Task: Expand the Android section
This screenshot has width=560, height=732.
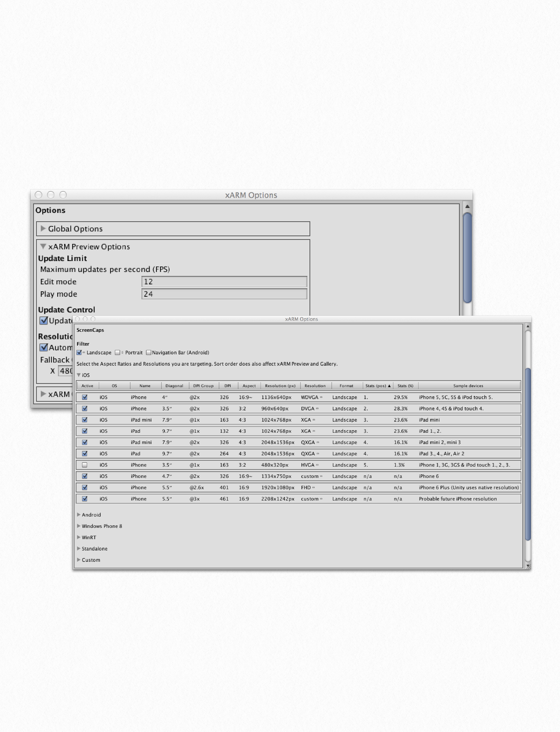Action: coord(79,515)
